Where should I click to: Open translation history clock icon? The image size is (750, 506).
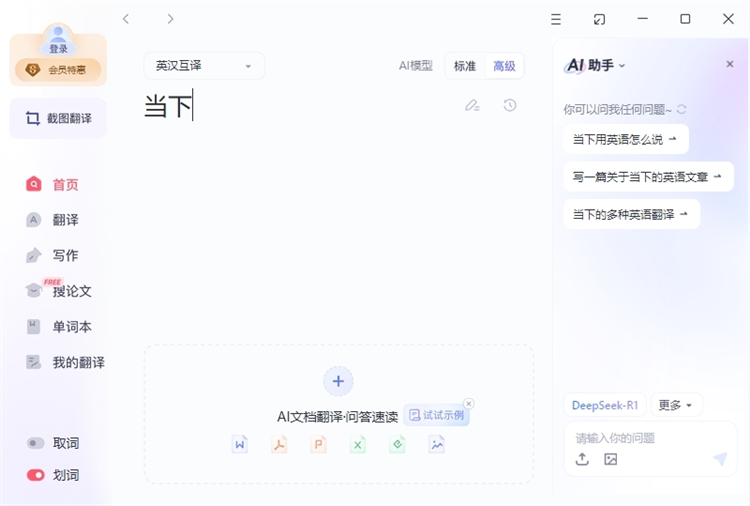tap(510, 105)
